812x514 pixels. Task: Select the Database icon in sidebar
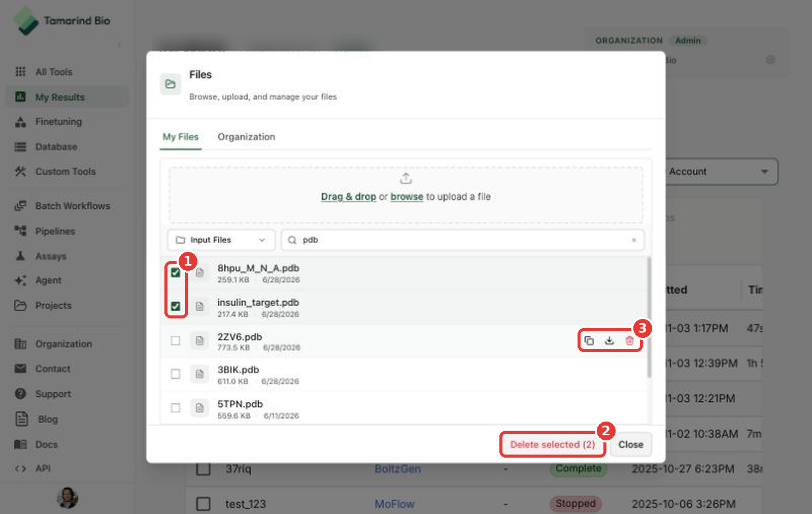coord(20,147)
